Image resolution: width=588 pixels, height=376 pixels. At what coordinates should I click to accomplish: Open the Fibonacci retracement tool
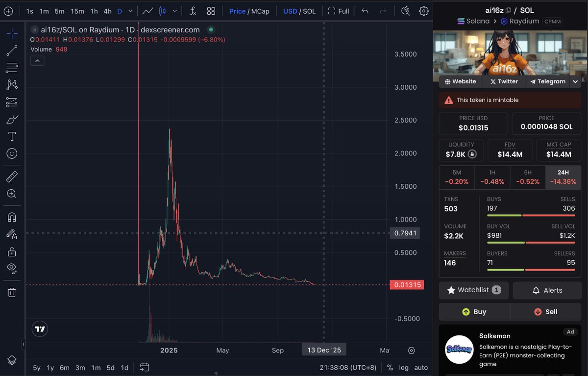[x=12, y=67]
